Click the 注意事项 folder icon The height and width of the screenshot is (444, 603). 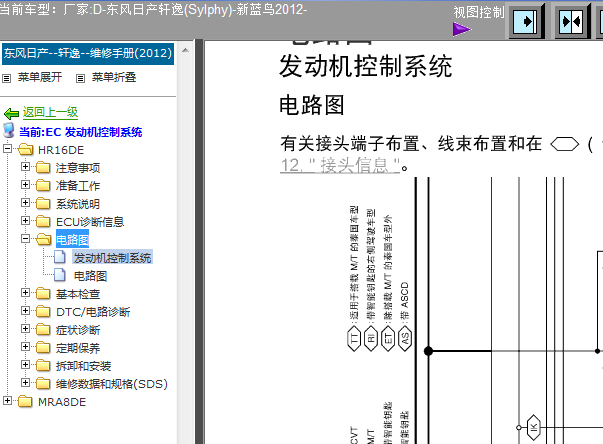coord(43,167)
